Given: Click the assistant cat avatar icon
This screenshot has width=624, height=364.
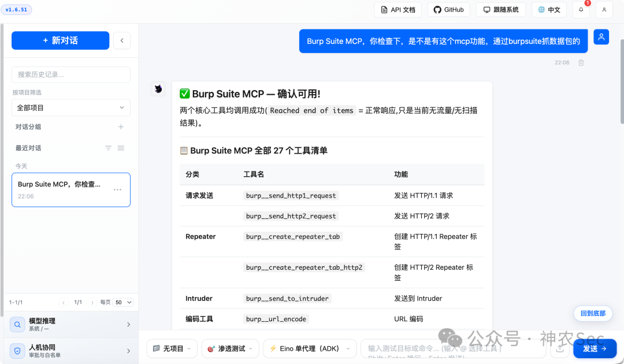Looking at the screenshot, I should (158, 89).
